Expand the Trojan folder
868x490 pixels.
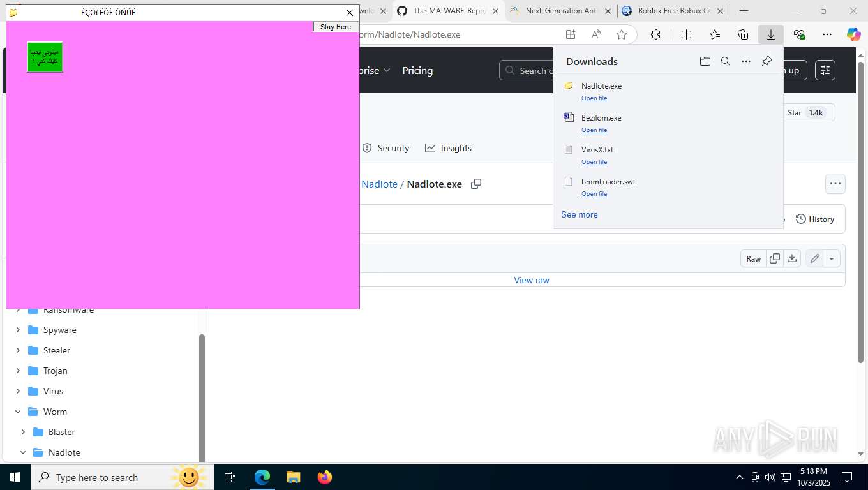pos(18,371)
